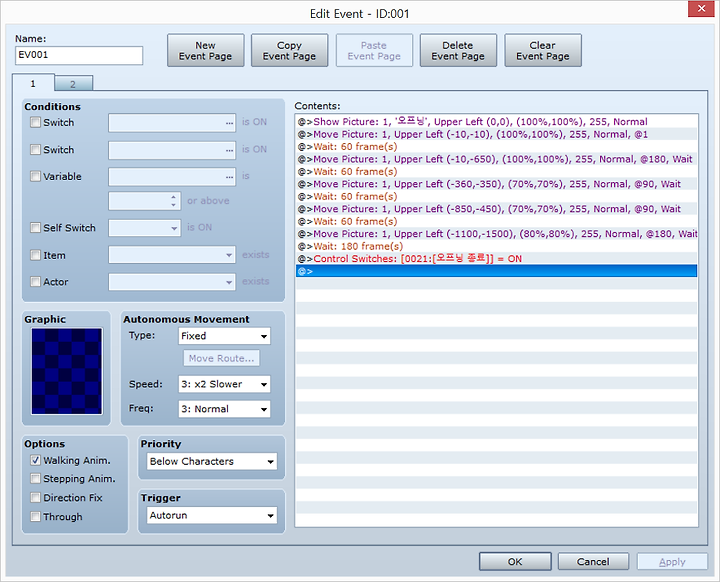This screenshot has width=720, height=582.
Task: Select the highlighted empty @> command line
Action: tap(496, 271)
